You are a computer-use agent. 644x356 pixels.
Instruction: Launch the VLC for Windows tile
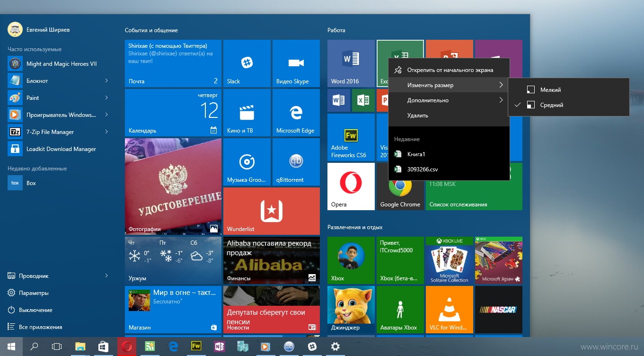click(449, 310)
